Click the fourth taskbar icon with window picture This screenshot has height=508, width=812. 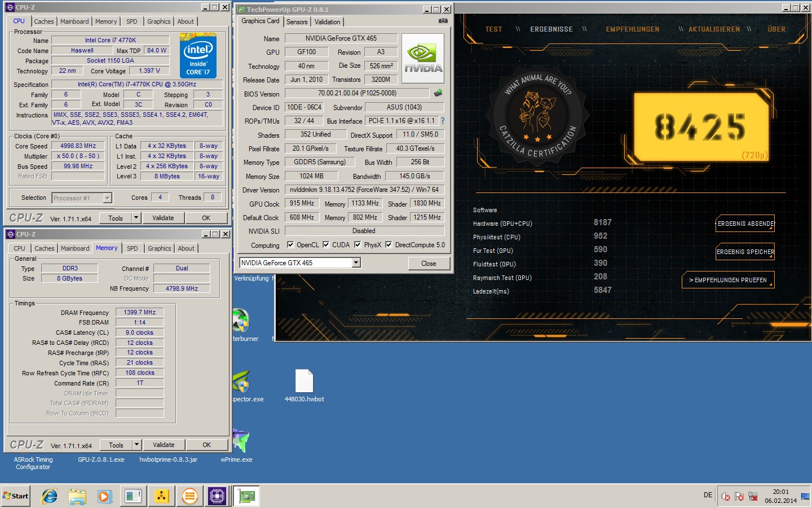[133, 496]
